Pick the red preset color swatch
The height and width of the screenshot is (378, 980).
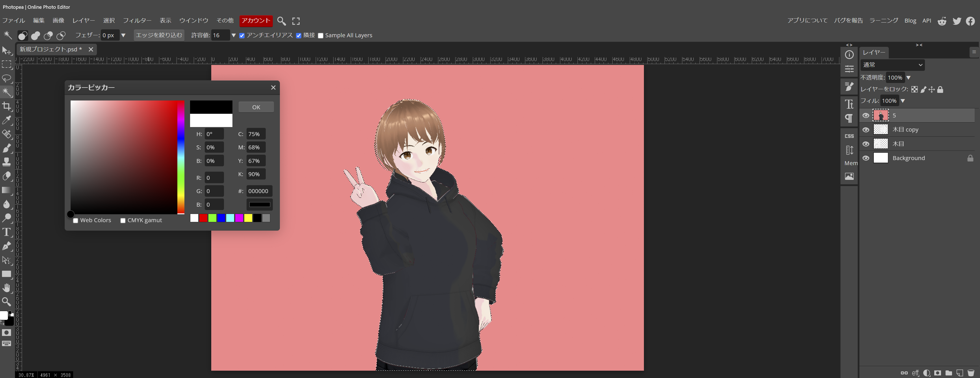coord(203,218)
